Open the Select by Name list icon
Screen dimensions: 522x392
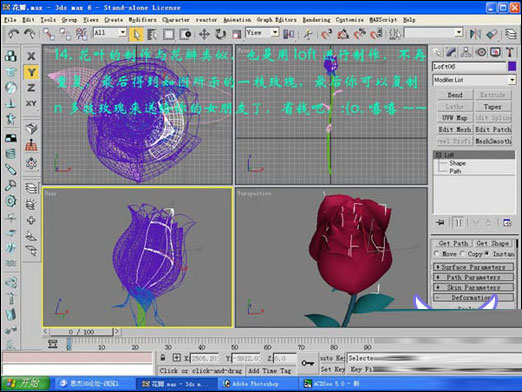(x=153, y=34)
